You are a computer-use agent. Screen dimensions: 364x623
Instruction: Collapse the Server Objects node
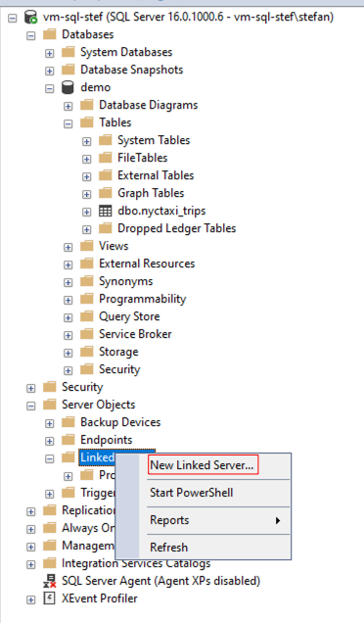pyautogui.click(x=30, y=406)
